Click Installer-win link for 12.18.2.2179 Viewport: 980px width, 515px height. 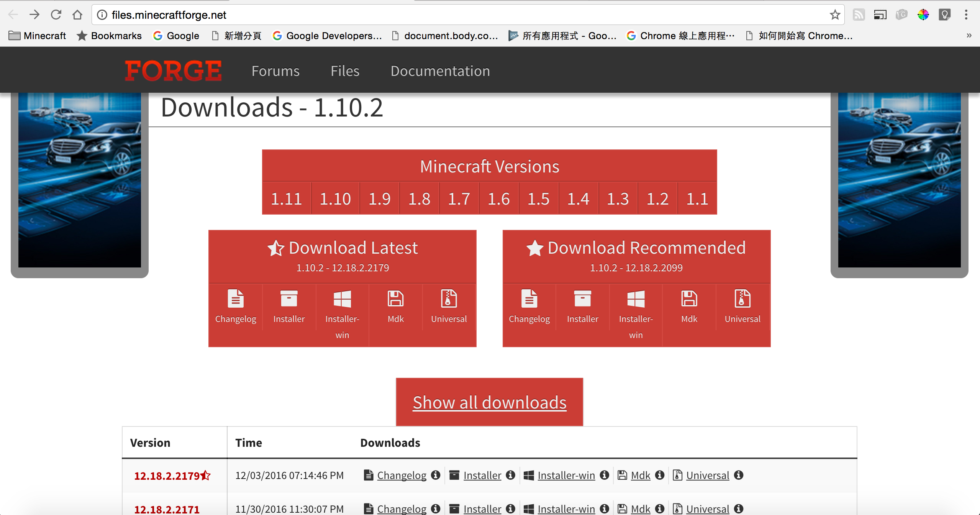pos(566,475)
